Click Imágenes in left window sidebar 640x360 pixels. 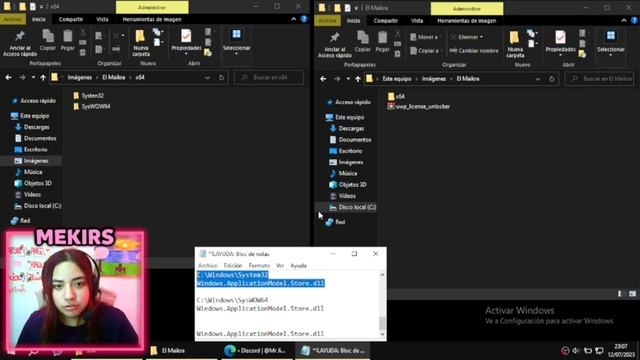tap(31, 161)
